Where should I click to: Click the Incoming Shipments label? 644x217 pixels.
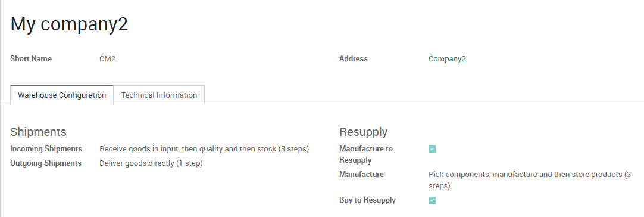pyautogui.click(x=46, y=148)
